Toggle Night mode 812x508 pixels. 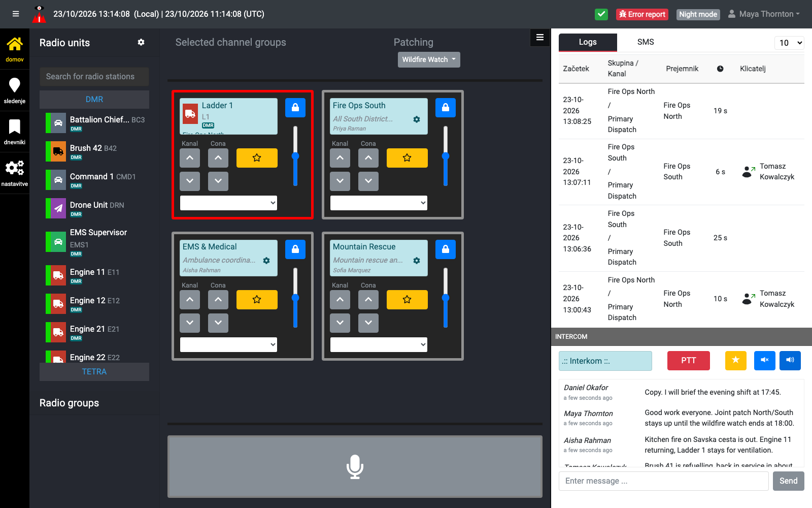pyautogui.click(x=698, y=14)
